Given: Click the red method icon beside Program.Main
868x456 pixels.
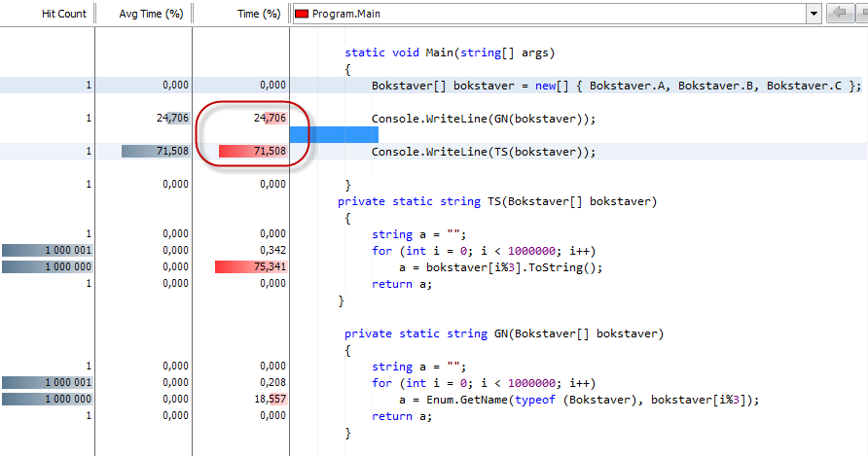Looking at the screenshot, I should [x=302, y=14].
